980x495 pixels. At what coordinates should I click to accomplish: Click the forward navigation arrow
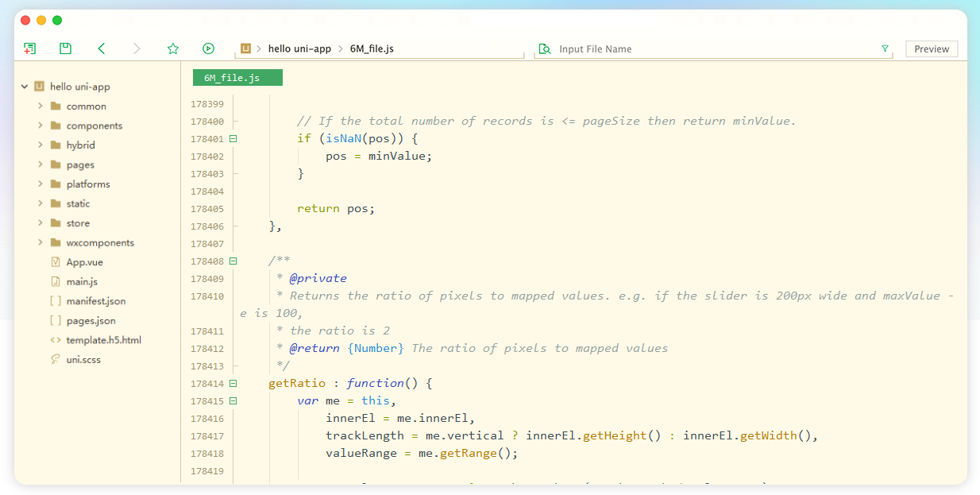coord(137,48)
